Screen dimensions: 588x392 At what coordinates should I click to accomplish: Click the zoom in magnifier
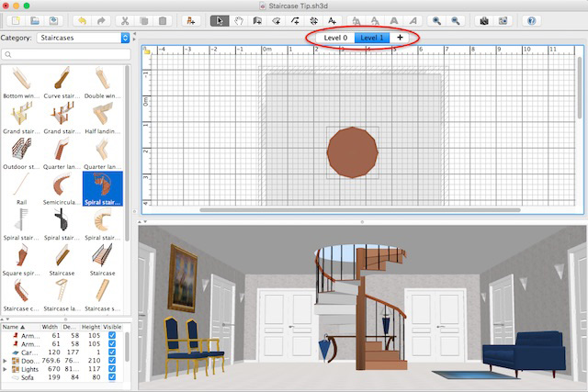coord(436,20)
